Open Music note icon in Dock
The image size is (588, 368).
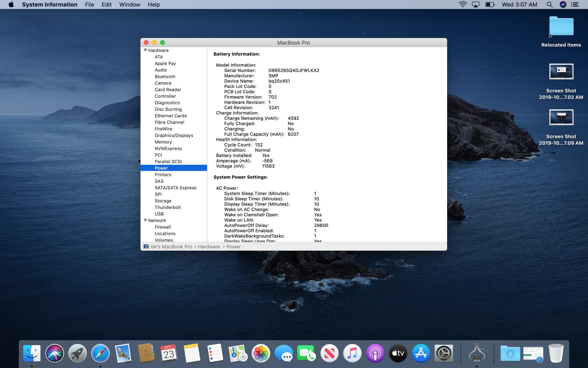(x=352, y=353)
